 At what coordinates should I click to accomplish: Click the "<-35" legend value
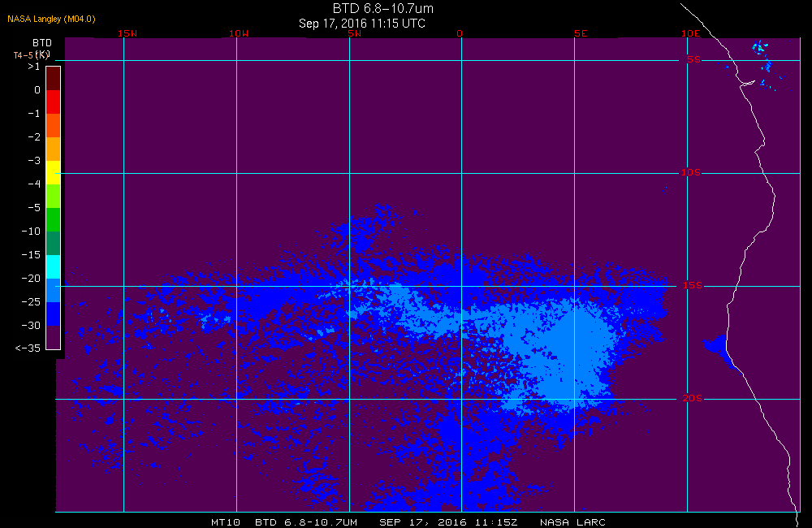coord(28,348)
